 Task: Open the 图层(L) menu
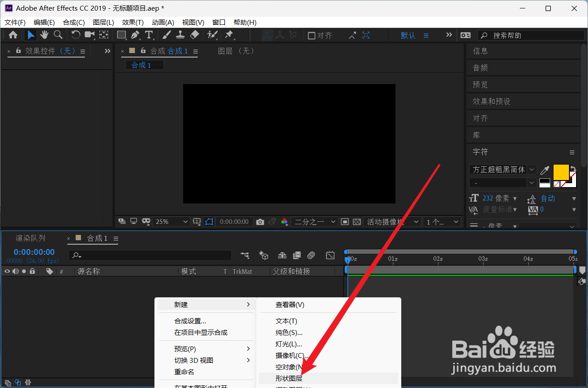pyautogui.click(x=104, y=23)
